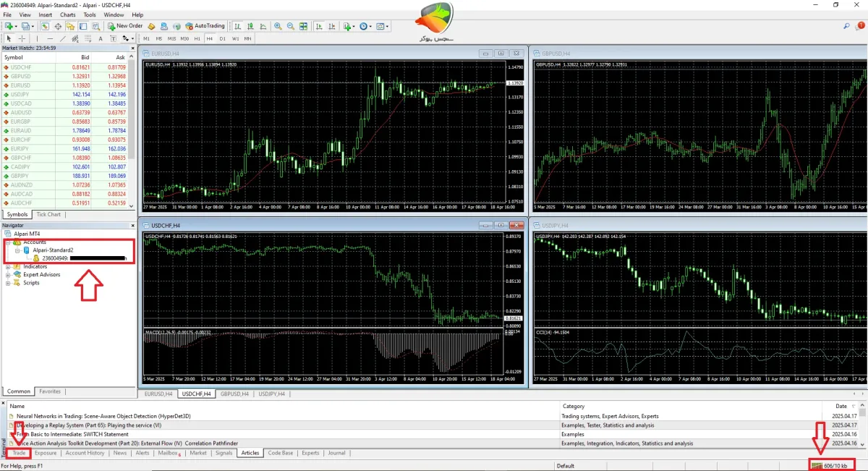868x471 pixels.
Task: Collapse the Accounts tree node
Action: coord(8,242)
